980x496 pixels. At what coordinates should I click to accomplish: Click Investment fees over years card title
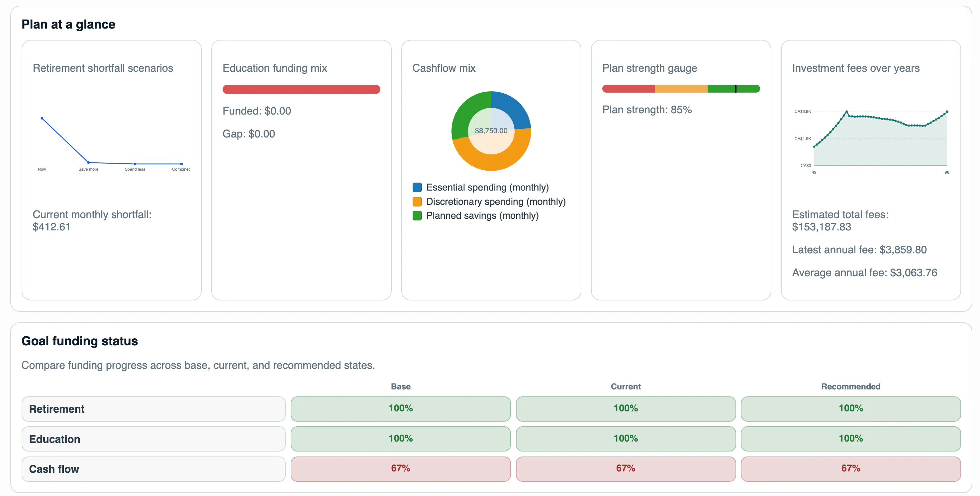[x=856, y=68]
